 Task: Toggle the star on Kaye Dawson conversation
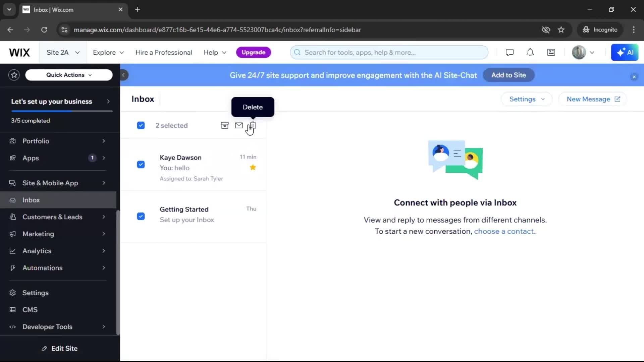point(253,167)
